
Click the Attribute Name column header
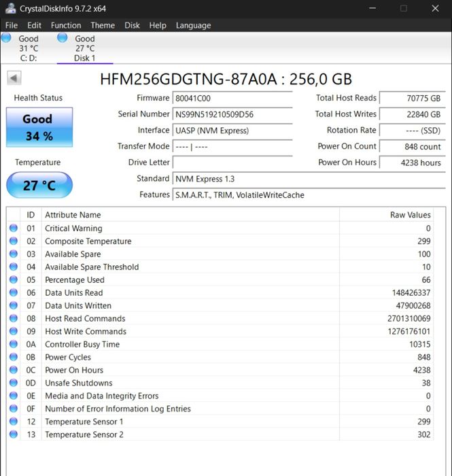(x=190, y=215)
